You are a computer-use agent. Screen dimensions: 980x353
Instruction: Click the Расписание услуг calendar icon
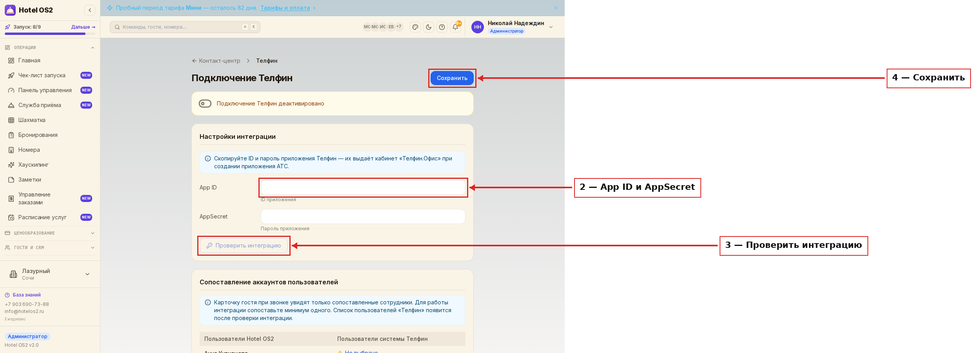11,217
